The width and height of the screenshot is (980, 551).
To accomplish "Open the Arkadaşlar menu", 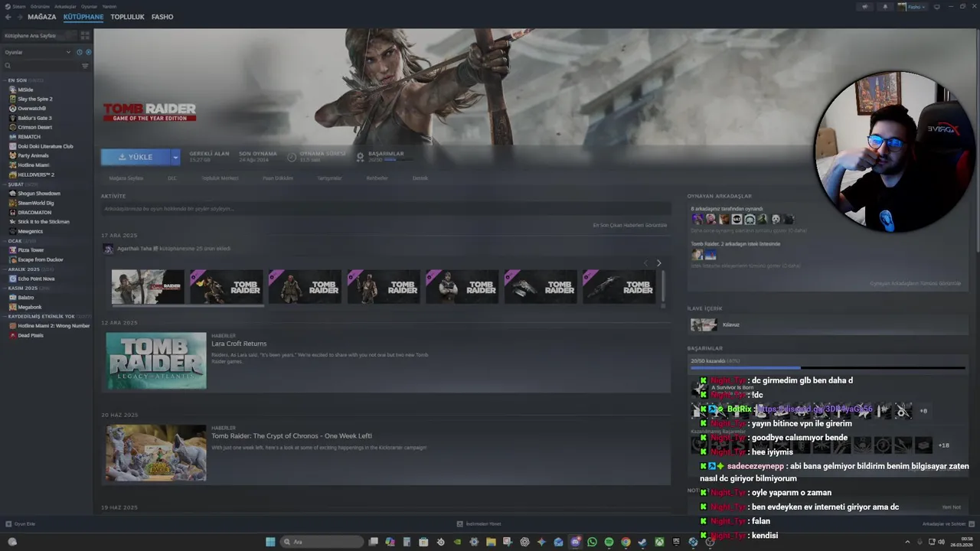I will (65, 6).
